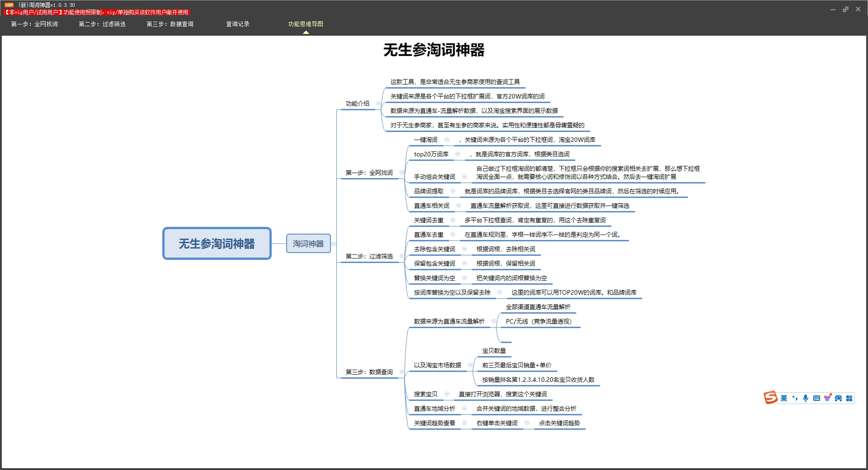Click the page heading 无生参淘词神器
Viewport: 868px width, 470px height.
click(434, 50)
